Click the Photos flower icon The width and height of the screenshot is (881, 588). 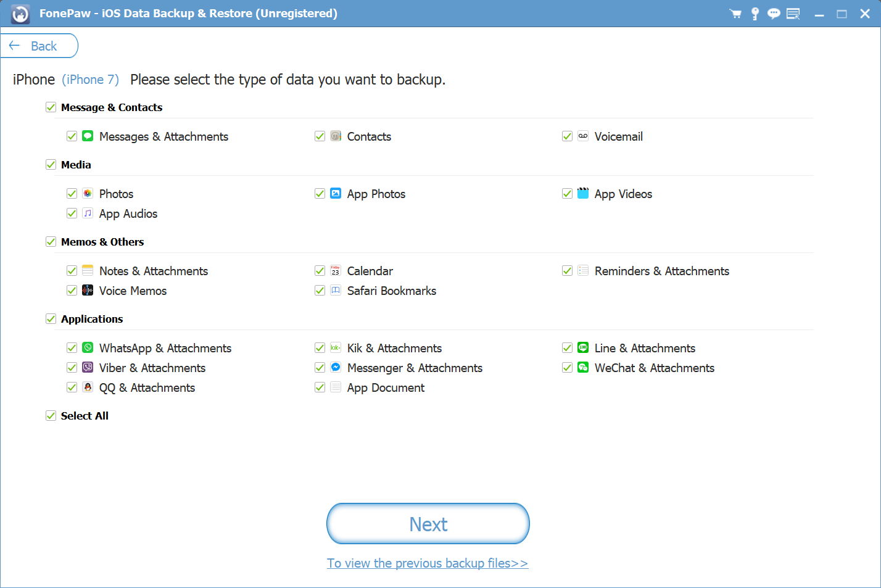(x=88, y=193)
